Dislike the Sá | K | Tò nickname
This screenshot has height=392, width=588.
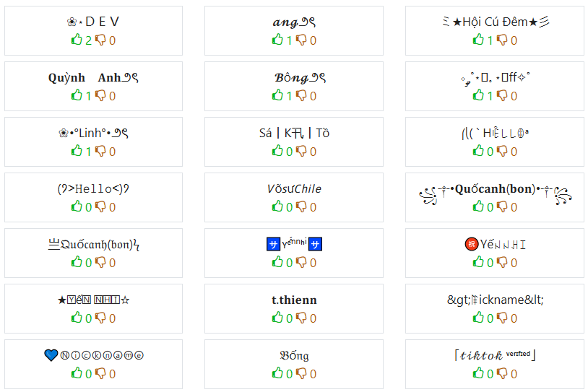pos(301,151)
